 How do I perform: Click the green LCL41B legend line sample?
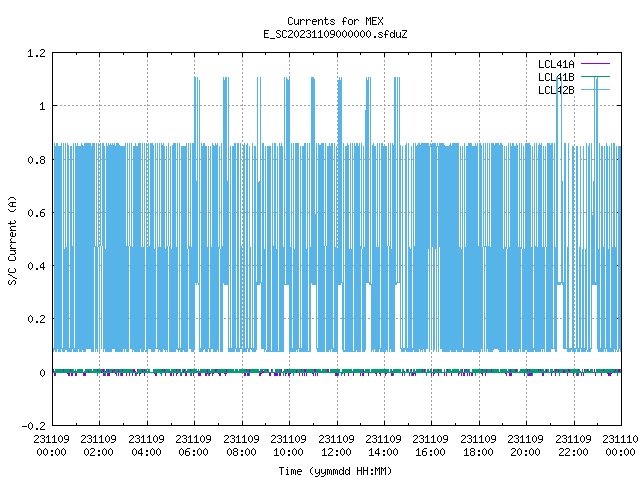pyautogui.click(x=595, y=77)
